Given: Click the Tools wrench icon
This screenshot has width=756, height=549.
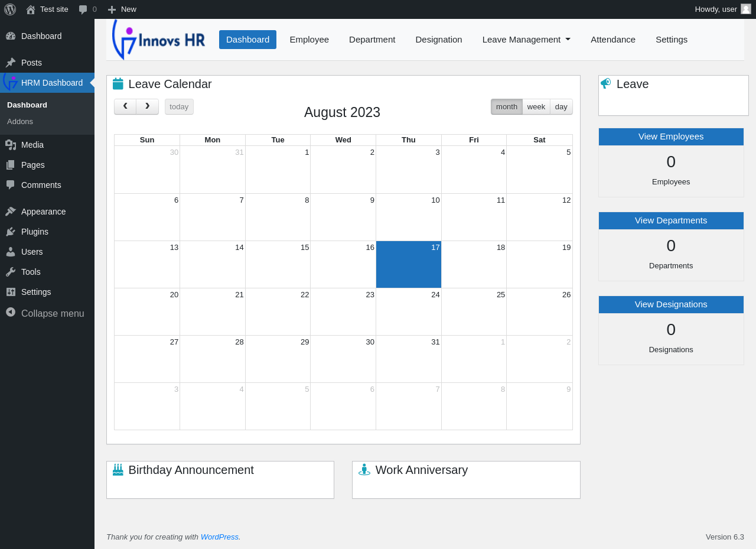Looking at the screenshot, I should (x=11, y=272).
